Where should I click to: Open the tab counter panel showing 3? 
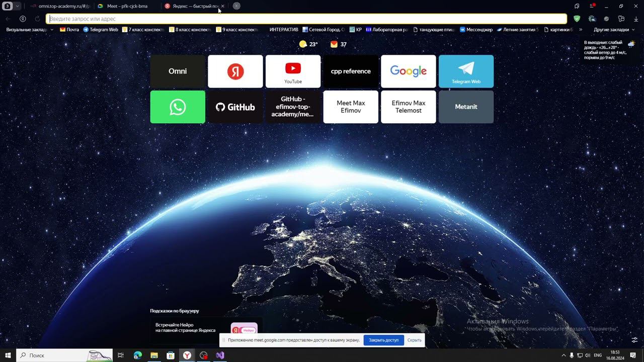[8, 6]
